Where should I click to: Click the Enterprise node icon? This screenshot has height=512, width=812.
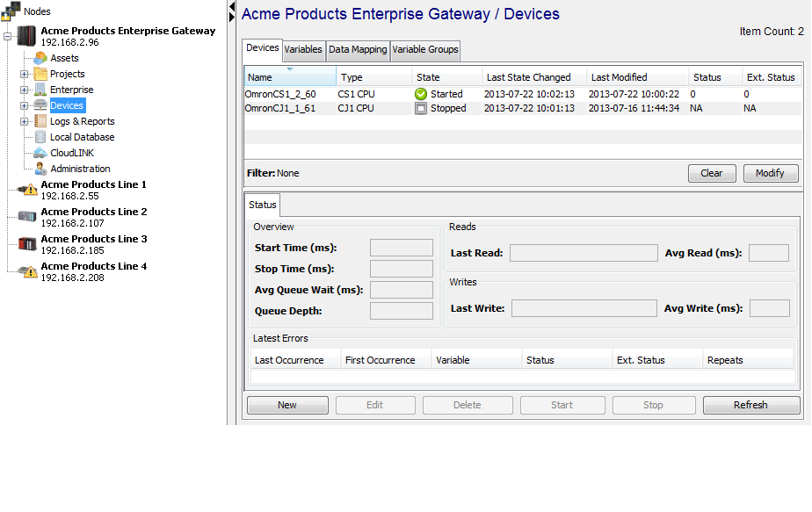click(40, 89)
